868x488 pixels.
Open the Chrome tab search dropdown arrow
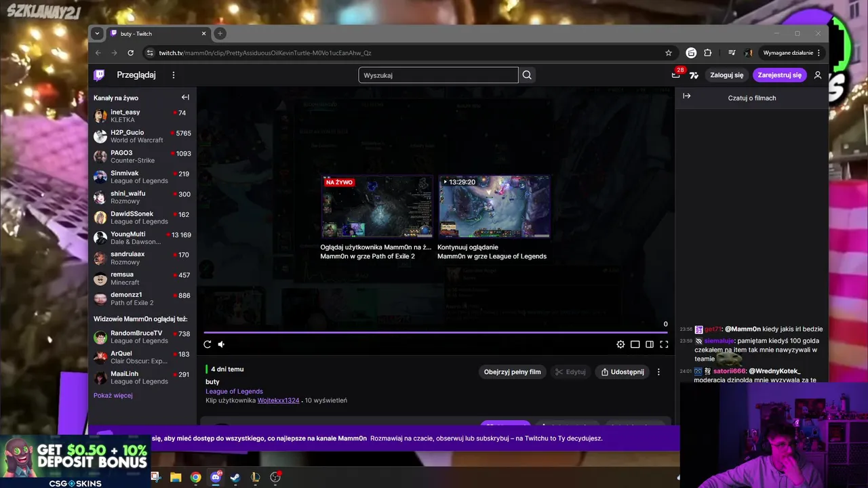(97, 33)
